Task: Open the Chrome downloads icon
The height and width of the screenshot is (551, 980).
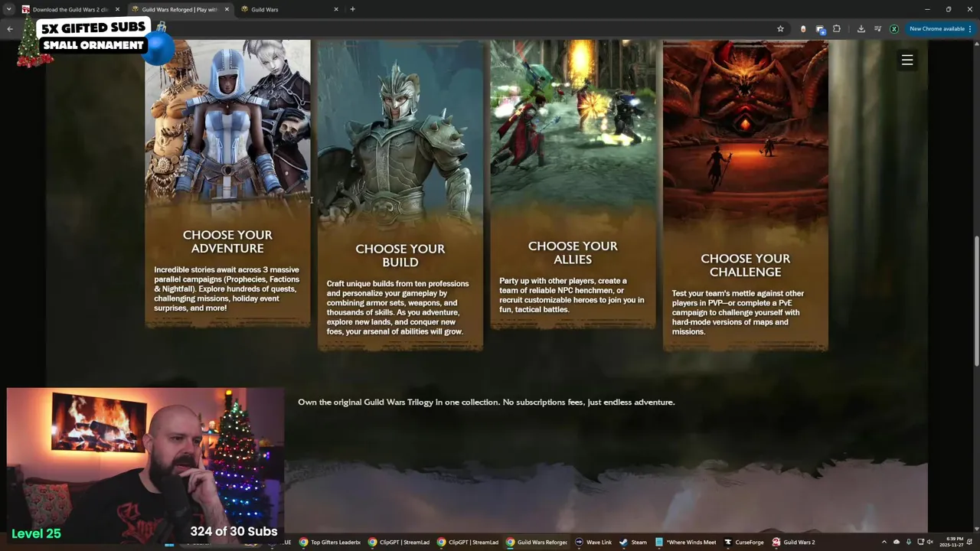Action: click(861, 29)
